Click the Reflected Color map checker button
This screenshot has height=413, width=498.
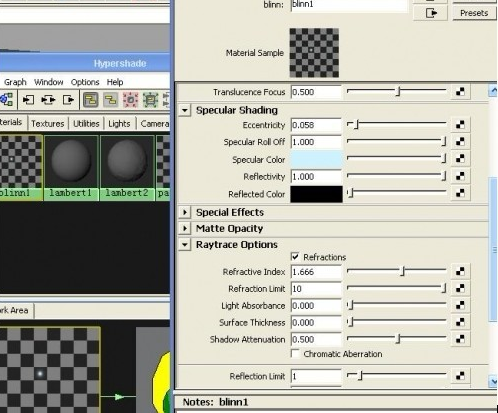(460, 193)
